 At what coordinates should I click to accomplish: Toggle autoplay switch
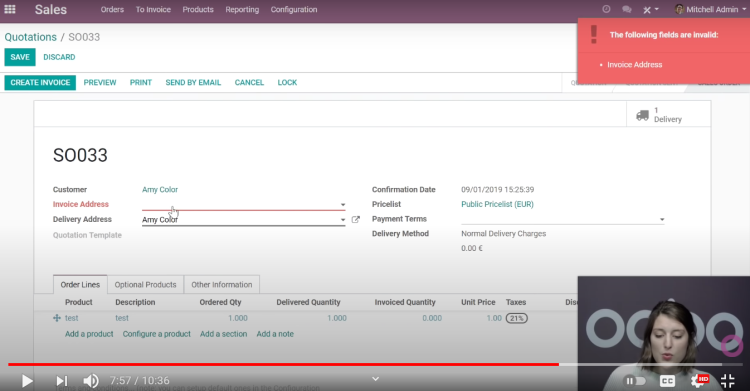635,381
